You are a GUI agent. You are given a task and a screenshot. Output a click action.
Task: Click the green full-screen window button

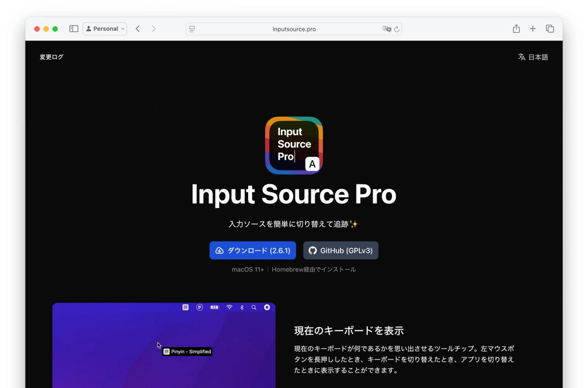[x=55, y=29]
